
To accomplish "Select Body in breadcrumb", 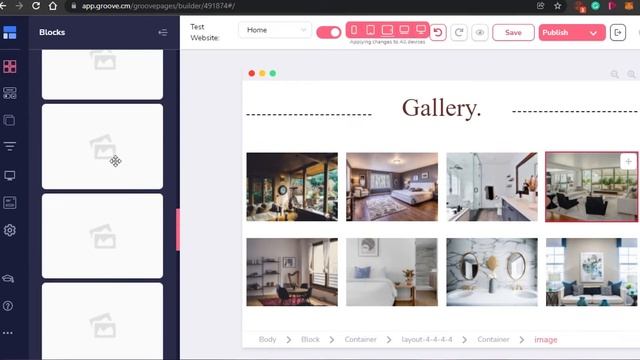I will pos(267,339).
